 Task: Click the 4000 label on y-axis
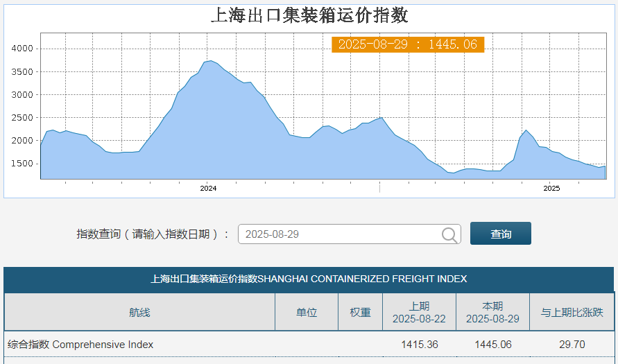tap(22, 49)
